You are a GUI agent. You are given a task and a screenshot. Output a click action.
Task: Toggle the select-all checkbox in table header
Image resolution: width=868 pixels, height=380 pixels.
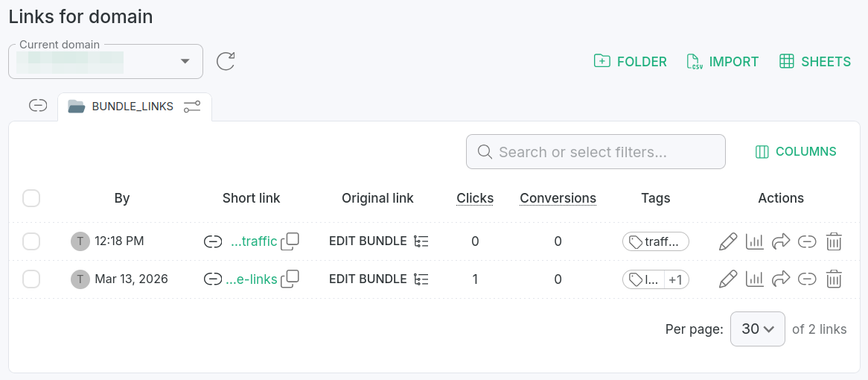point(31,198)
